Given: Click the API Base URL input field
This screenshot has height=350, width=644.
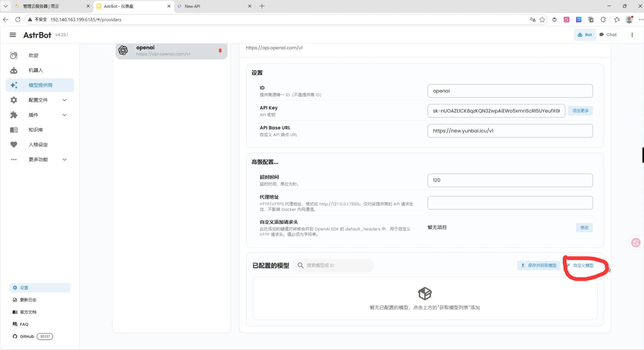Looking at the screenshot, I should tap(510, 131).
